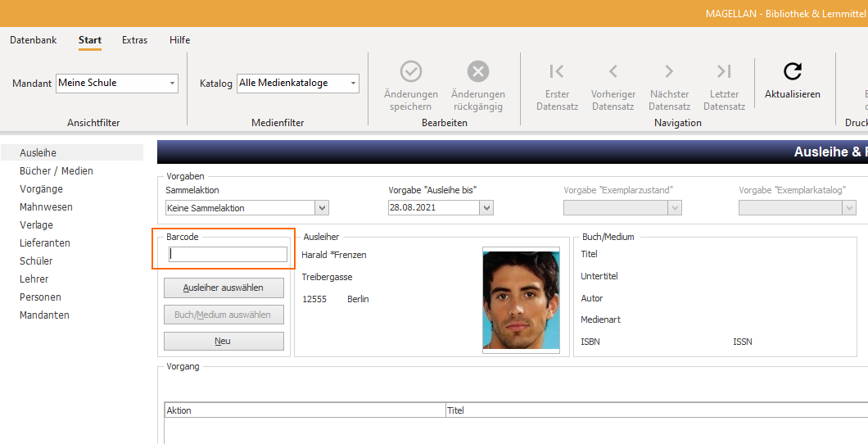Open the Mandant dropdown
This screenshot has height=444, width=868.
point(117,83)
